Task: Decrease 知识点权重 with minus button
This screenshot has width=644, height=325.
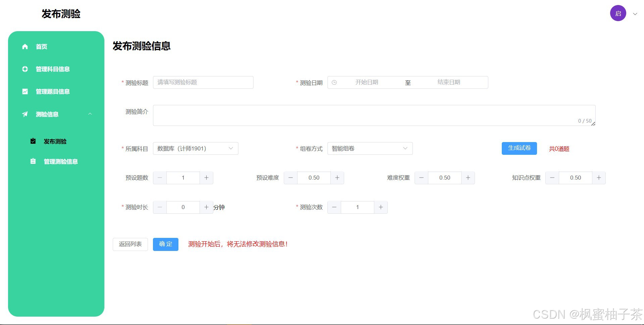Action: 552,178
